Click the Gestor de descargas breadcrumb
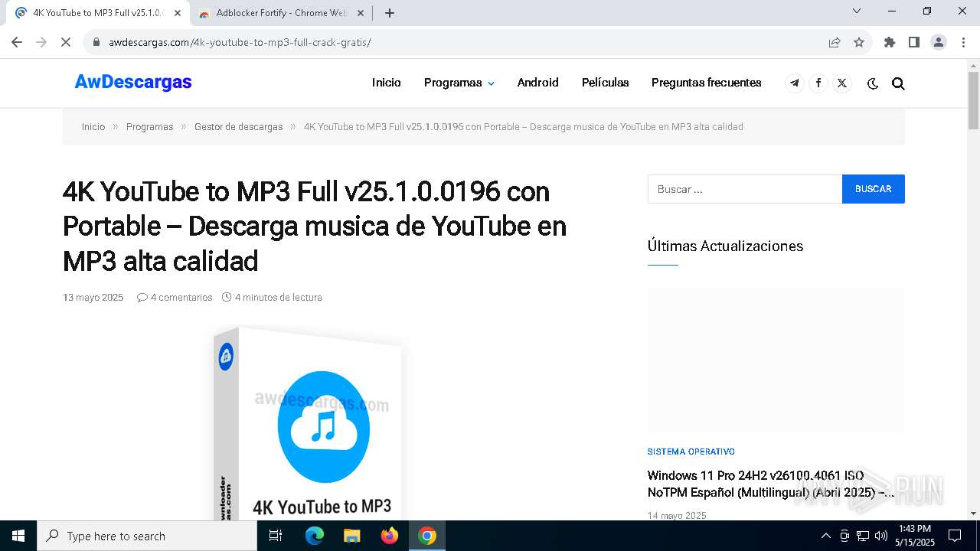 point(238,127)
